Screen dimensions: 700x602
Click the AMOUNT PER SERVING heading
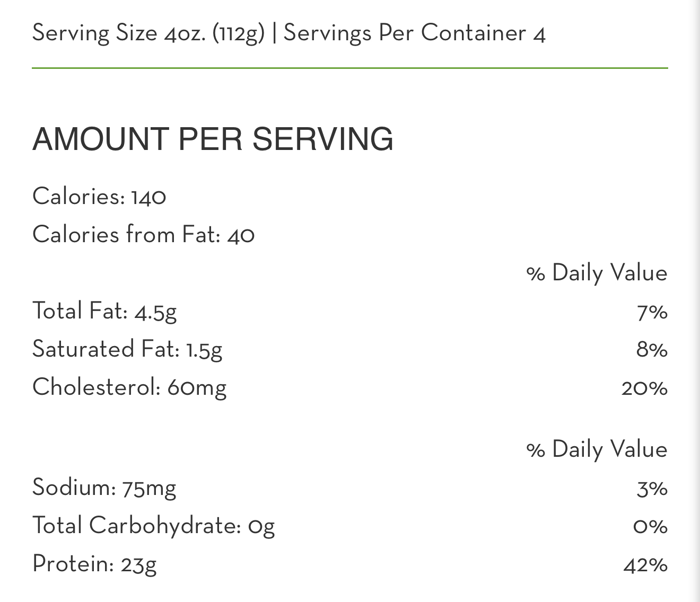click(x=213, y=139)
